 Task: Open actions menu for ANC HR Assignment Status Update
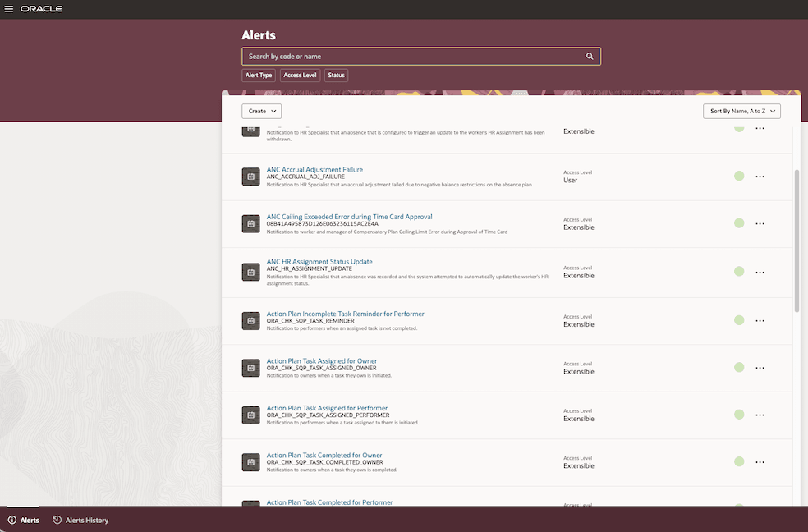pyautogui.click(x=760, y=273)
